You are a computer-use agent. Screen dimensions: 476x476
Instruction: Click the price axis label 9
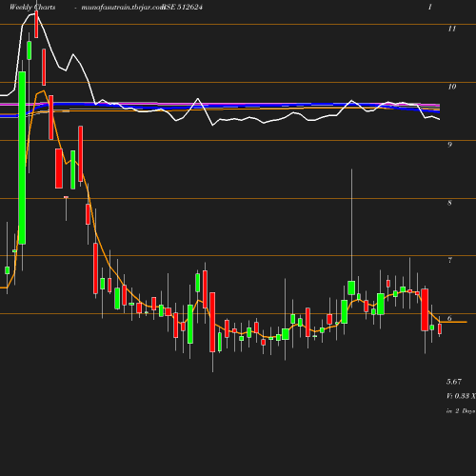point(449,145)
